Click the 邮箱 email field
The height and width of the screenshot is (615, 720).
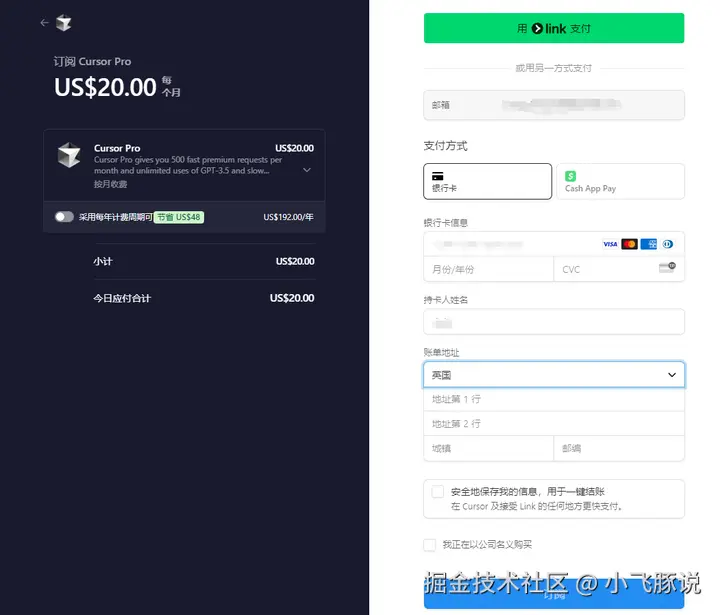(554, 105)
